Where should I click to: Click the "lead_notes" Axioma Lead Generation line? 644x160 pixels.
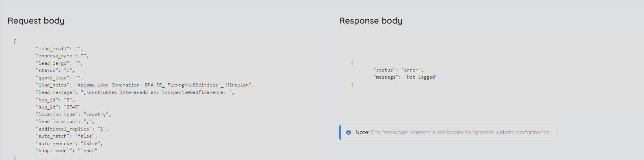[145, 85]
